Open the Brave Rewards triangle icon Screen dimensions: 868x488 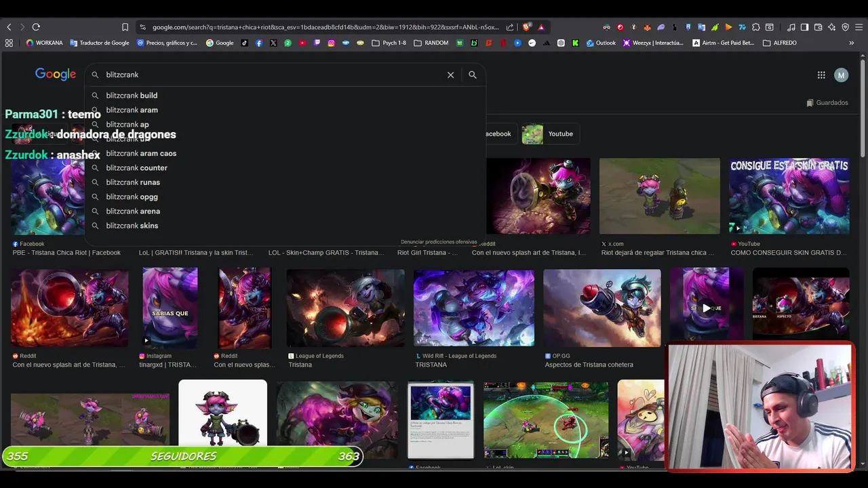(541, 27)
